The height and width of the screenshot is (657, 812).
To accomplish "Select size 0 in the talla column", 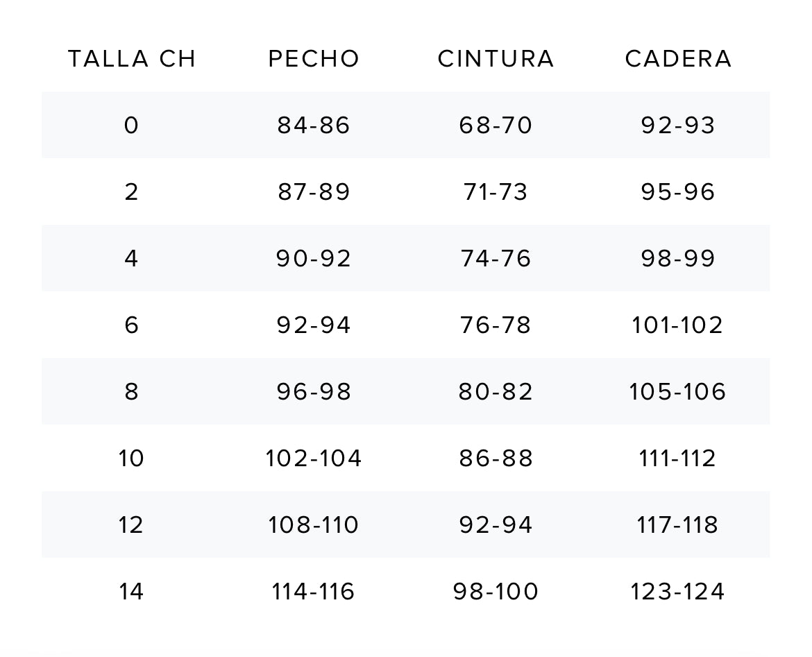I will pos(131,126).
